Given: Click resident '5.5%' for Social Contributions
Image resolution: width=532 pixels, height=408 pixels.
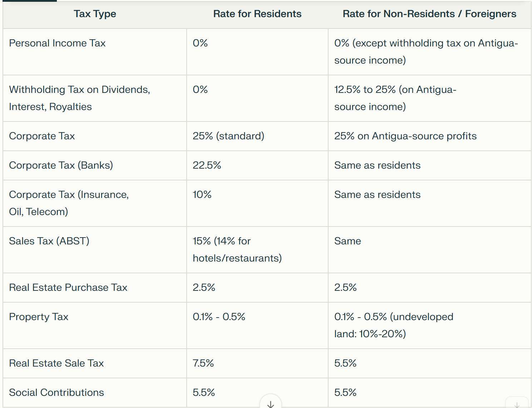Looking at the screenshot, I should click(x=204, y=393).
